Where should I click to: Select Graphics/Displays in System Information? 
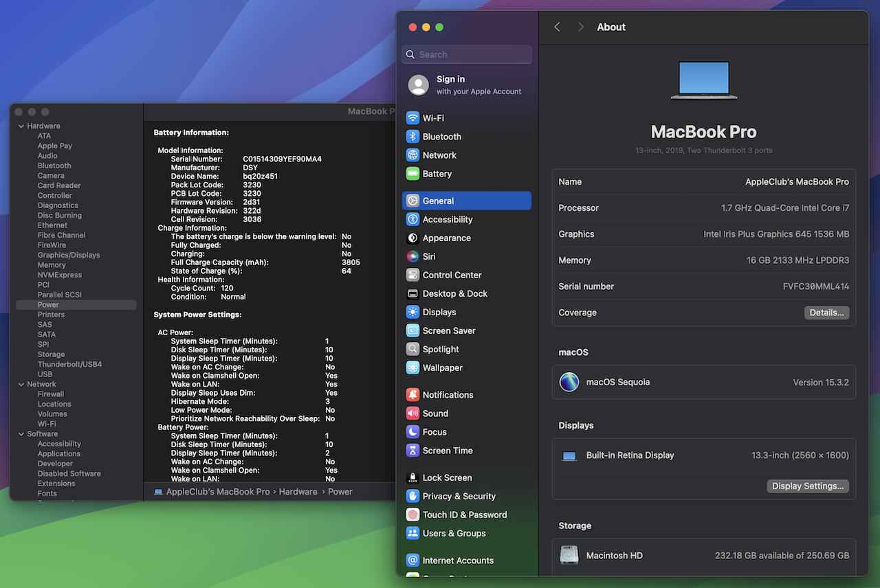(69, 255)
